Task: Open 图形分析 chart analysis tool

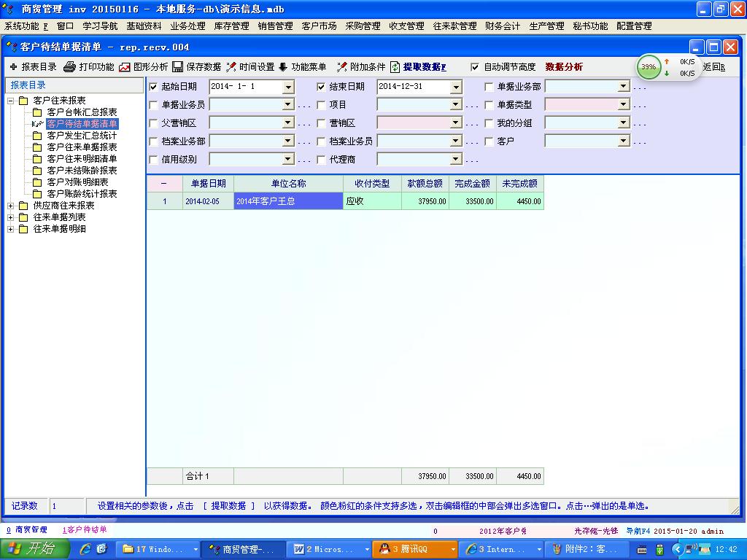Action: click(125, 67)
